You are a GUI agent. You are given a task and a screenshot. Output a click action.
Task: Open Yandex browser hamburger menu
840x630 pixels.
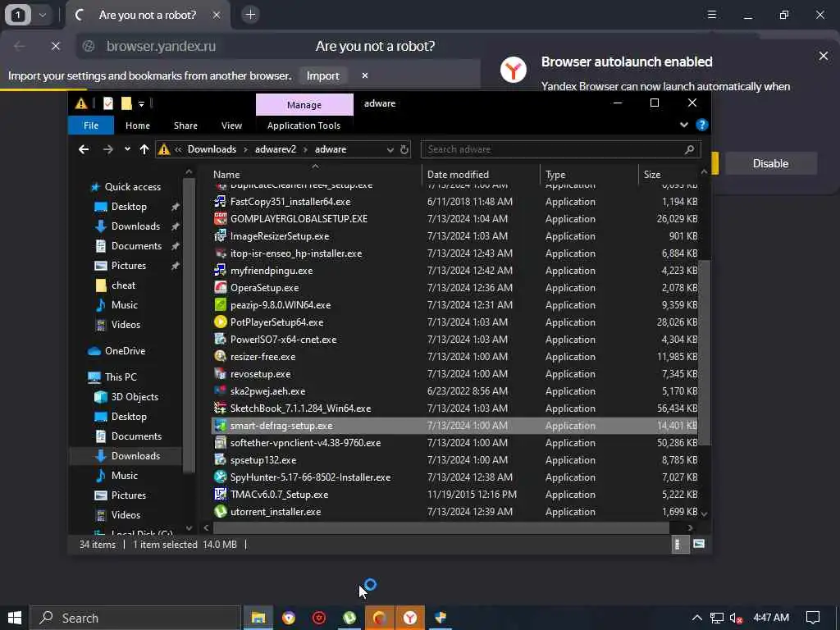[x=712, y=15]
